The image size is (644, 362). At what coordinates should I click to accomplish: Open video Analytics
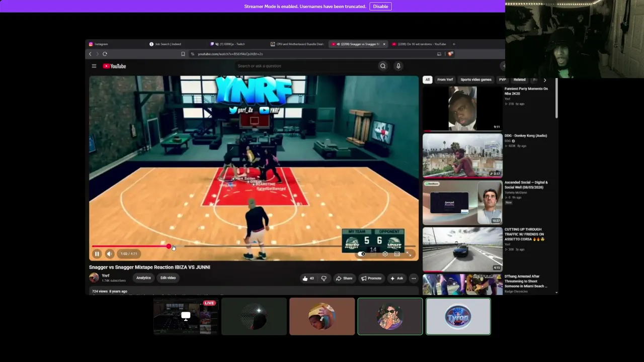(143, 278)
